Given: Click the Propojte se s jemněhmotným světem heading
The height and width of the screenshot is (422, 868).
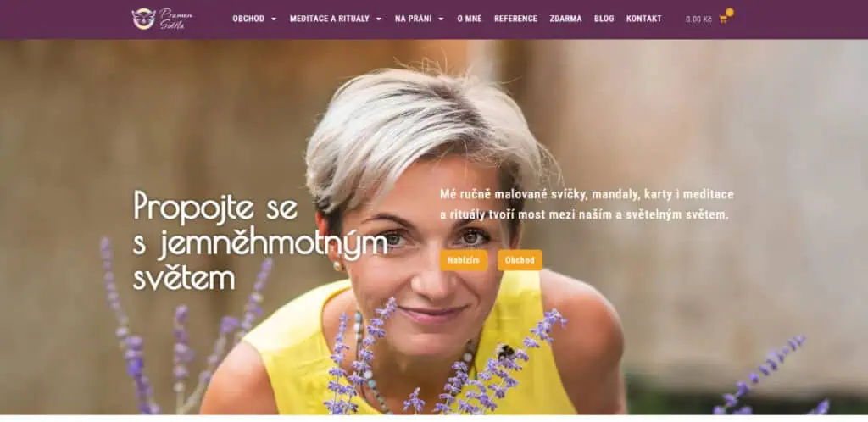Looking at the screenshot, I should coord(260,241).
